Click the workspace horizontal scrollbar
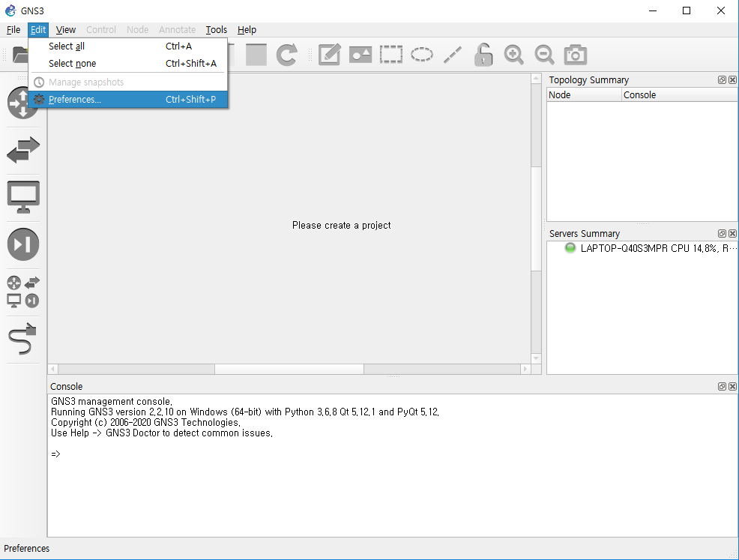The image size is (739, 560). [289, 369]
